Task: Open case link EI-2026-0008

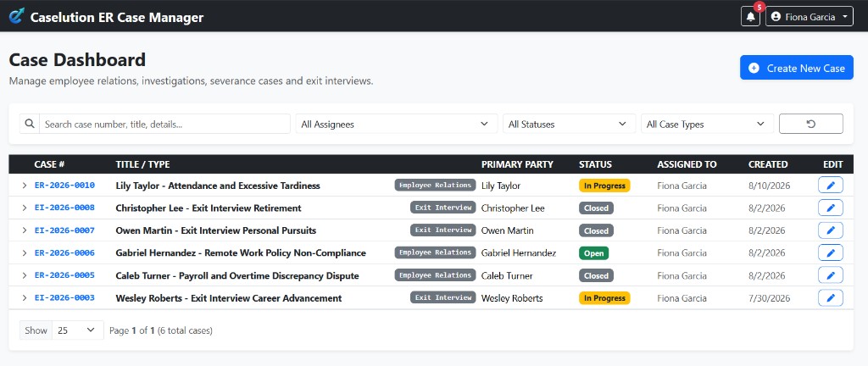Action: coord(64,208)
